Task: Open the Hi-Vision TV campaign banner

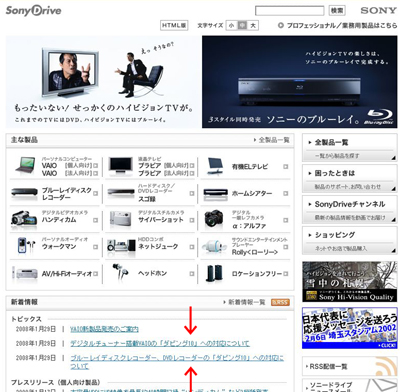Action: [104, 82]
